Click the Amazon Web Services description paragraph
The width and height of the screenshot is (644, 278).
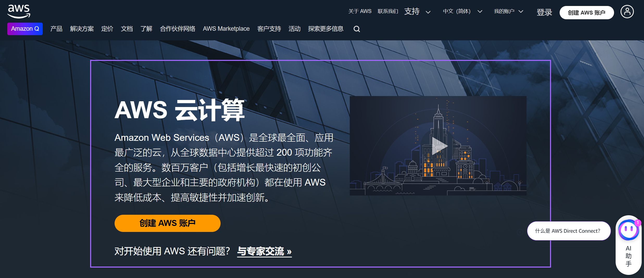[x=224, y=167]
